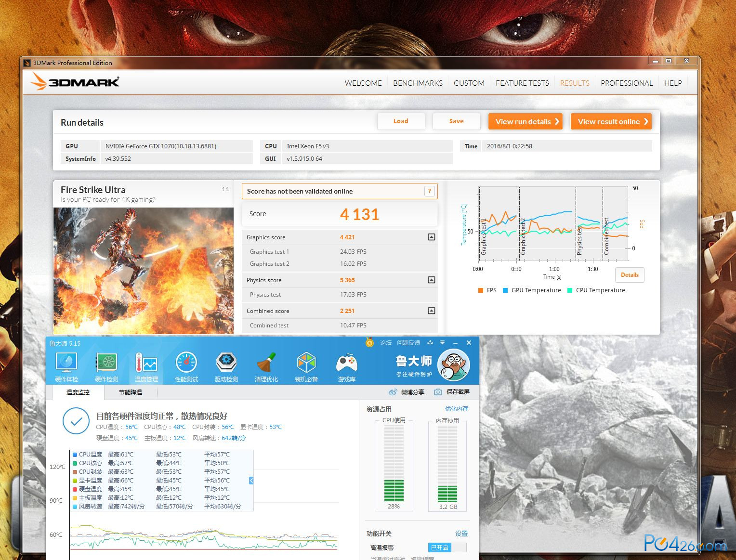The height and width of the screenshot is (560, 736).
Task: Maximize the 3DMark window
Action: 668,61
